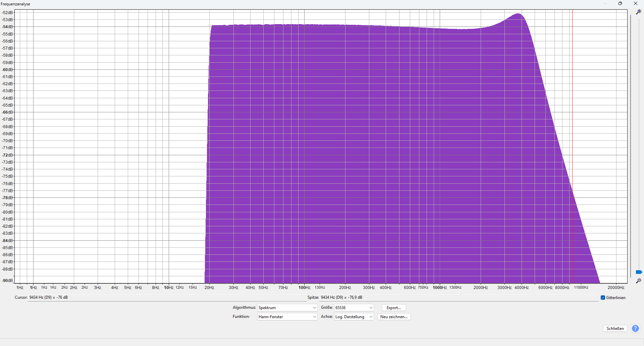
Task: Click the '20000Hz' frequency axis label
Action: coord(616,288)
